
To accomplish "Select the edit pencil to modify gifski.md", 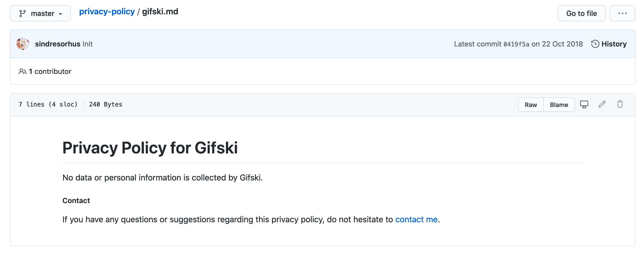I will point(602,104).
